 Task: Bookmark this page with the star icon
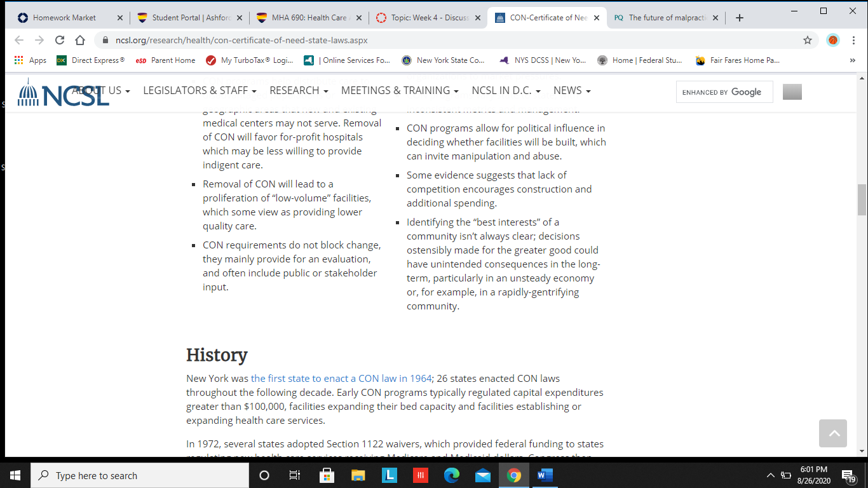[x=808, y=40]
